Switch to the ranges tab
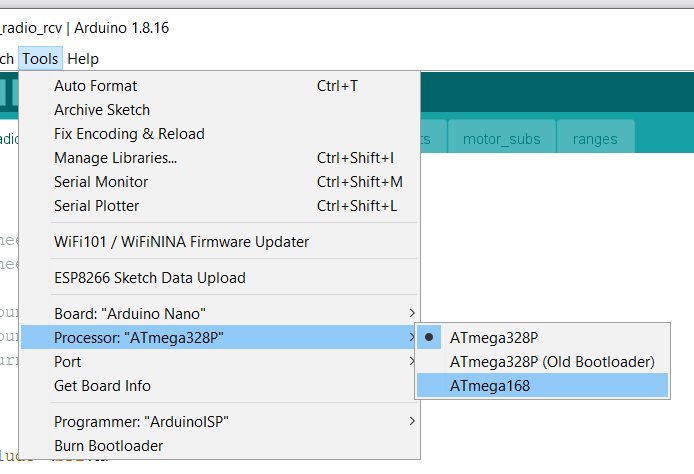Screen dimensions: 694x474 point(595,139)
